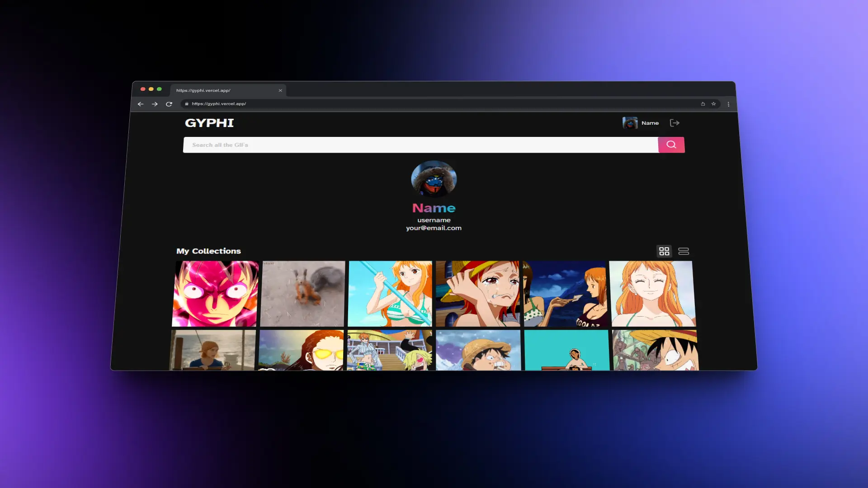The height and width of the screenshot is (488, 868).
Task: Log out using the sign-out icon
Action: click(675, 122)
